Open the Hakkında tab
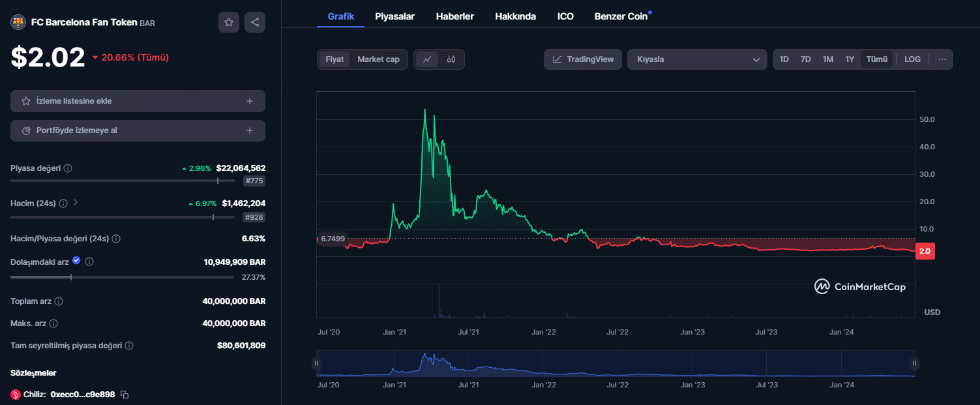The width and height of the screenshot is (980, 405). click(516, 16)
